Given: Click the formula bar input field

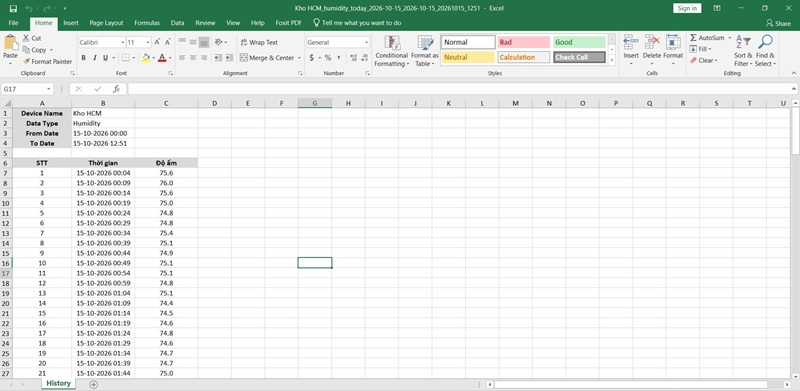Looking at the screenshot, I should pos(459,89).
